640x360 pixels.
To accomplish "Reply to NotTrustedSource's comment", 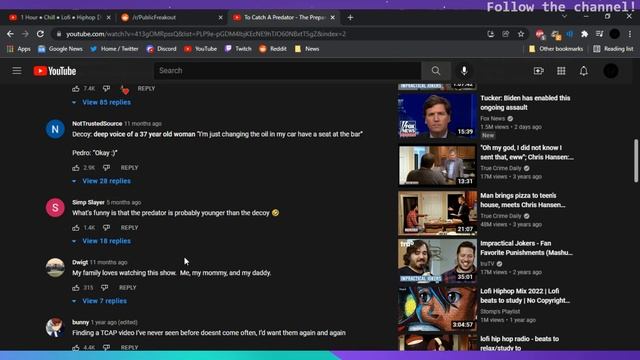I will (x=129, y=168).
